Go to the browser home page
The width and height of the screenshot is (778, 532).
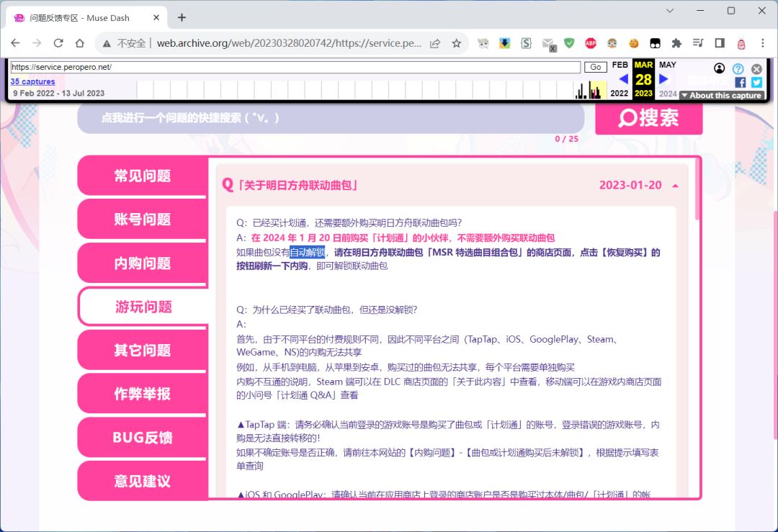pyautogui.click(x=79, y=43)
